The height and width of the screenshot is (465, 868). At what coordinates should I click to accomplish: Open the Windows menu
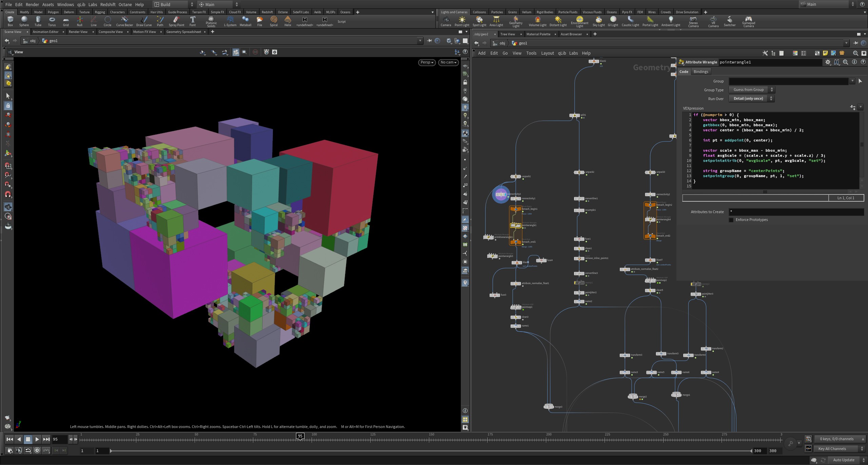click(65, 4)
